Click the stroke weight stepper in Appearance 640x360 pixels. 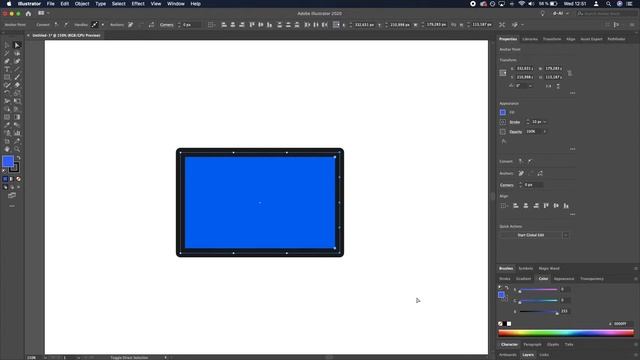click(527, 122)
